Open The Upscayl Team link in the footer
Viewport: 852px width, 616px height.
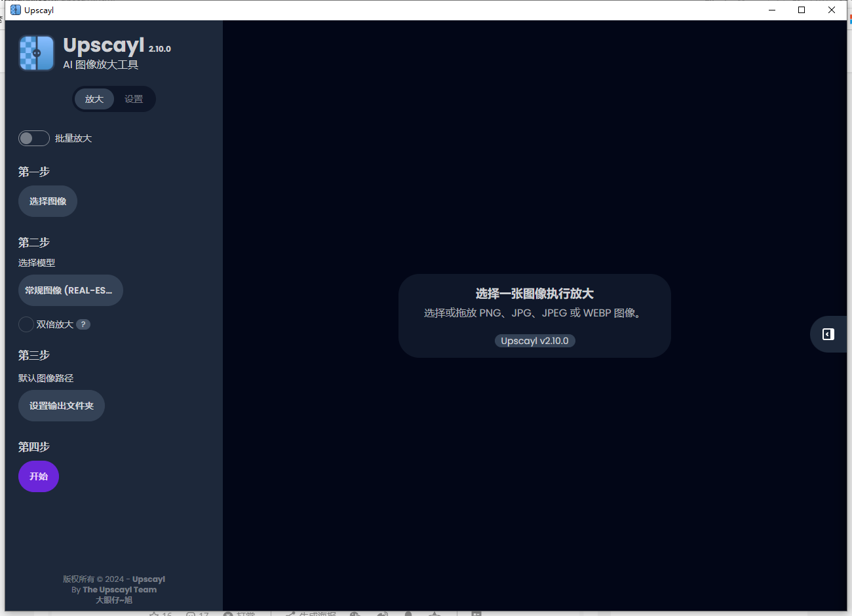(x=119, y=589)
